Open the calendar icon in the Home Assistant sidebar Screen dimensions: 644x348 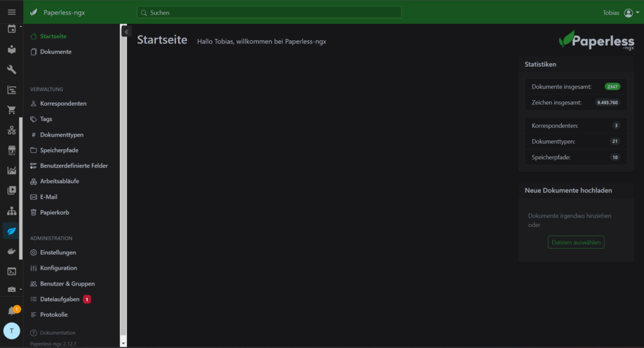(11, 29)
